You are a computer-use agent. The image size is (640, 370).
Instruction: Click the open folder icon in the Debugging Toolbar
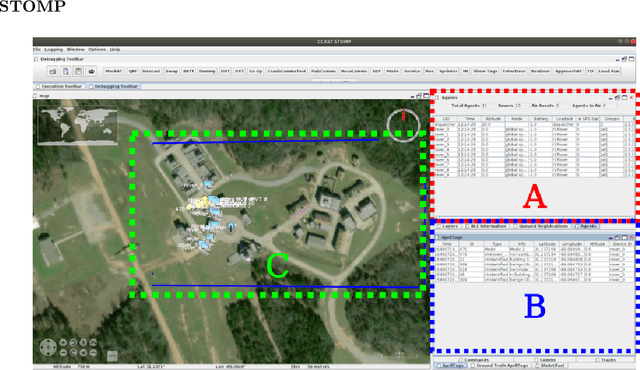[53, 71]
